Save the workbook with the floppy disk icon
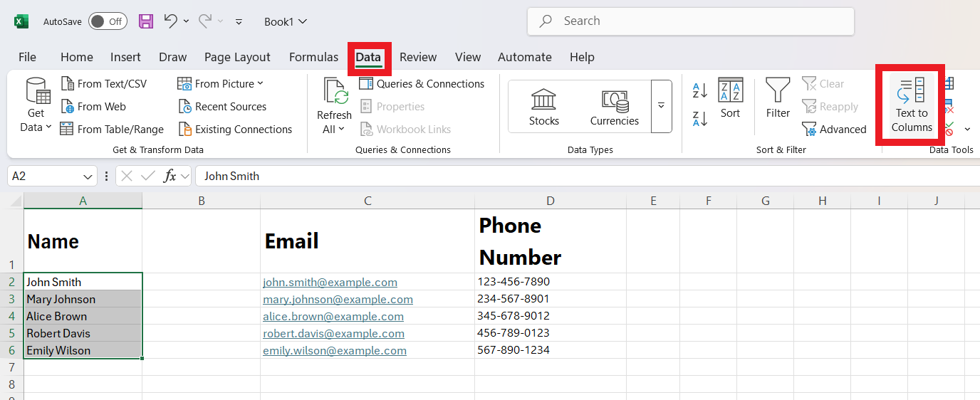 point(146,21)
